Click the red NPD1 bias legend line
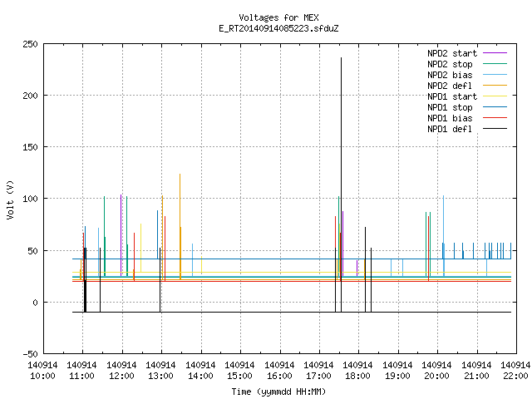This screenshot has width=532, height=399. (x=495, y=118)
